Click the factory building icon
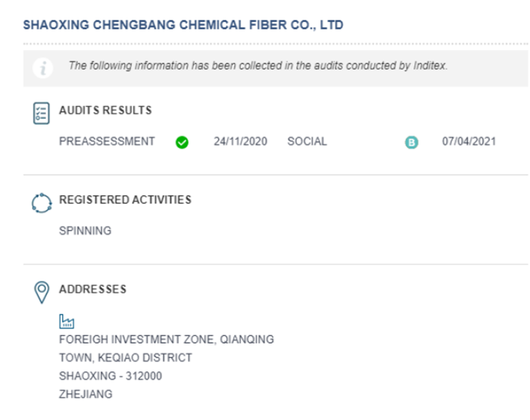The height and width of the screenshot is (420, 530). click(67, 322)
